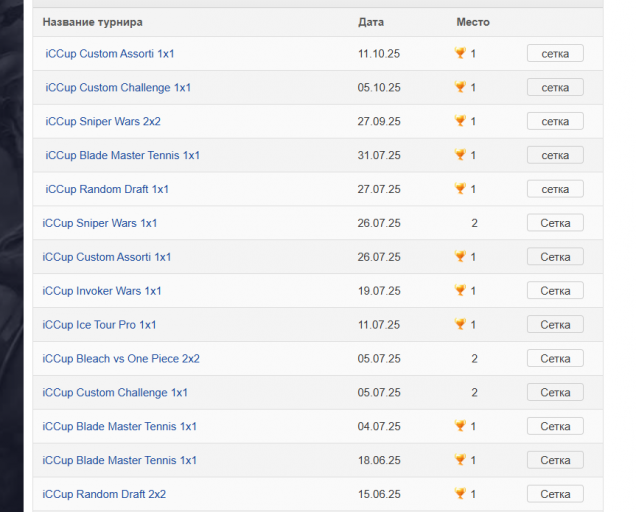Viewport: 636px width, 512px height.
Task: Select date 11.10.25
Action: point(379,54)
